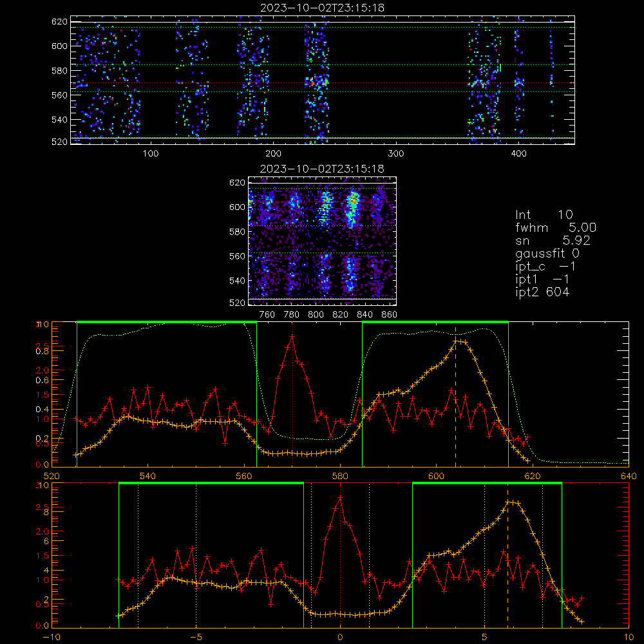
Task: Click x-axis label 800 on middle image
Action: (316, 315)
